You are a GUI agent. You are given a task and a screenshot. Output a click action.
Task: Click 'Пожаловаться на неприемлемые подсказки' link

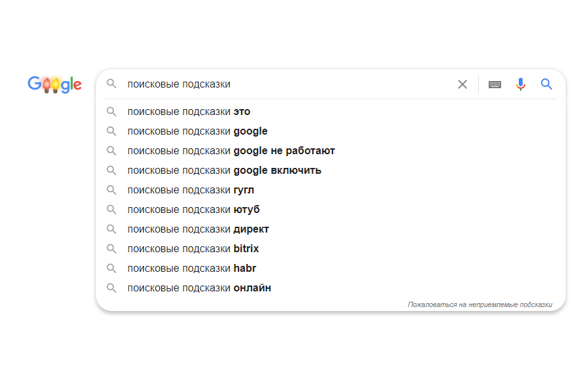[x=480, y=304]
